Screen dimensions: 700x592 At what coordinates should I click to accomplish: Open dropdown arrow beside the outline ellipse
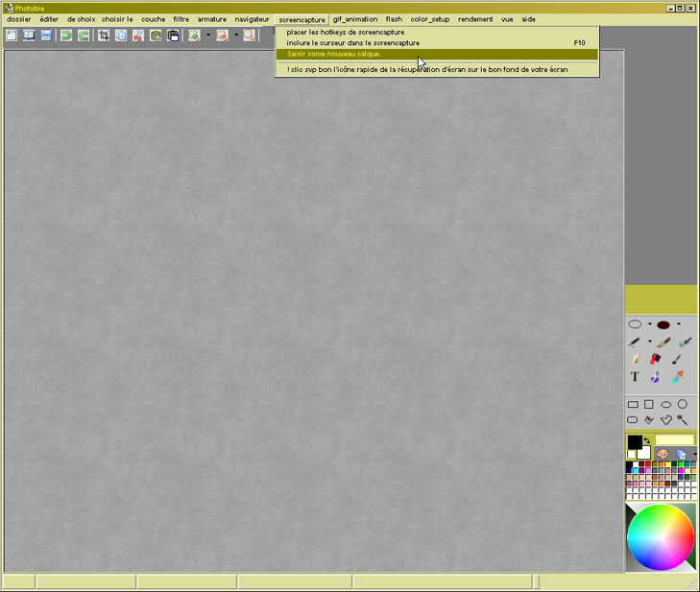point(649,324)
